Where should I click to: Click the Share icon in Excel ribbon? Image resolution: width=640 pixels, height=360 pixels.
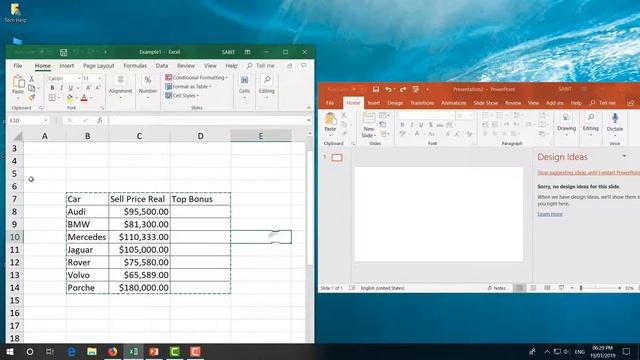pyautogui.click(x=289, y=66)
